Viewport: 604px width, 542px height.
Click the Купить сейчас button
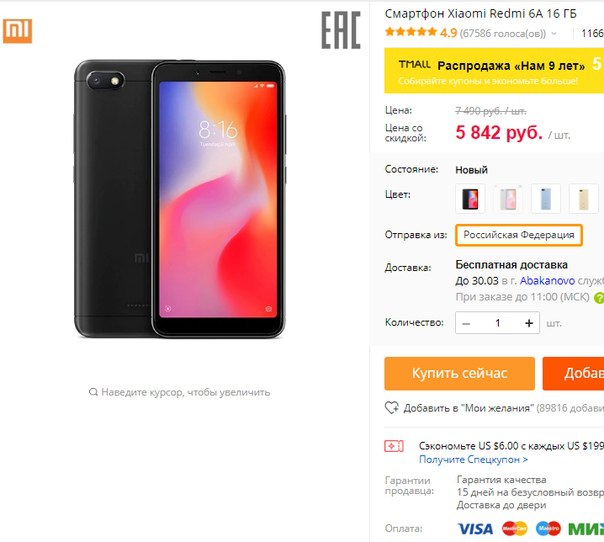click(x=459, y=373)
